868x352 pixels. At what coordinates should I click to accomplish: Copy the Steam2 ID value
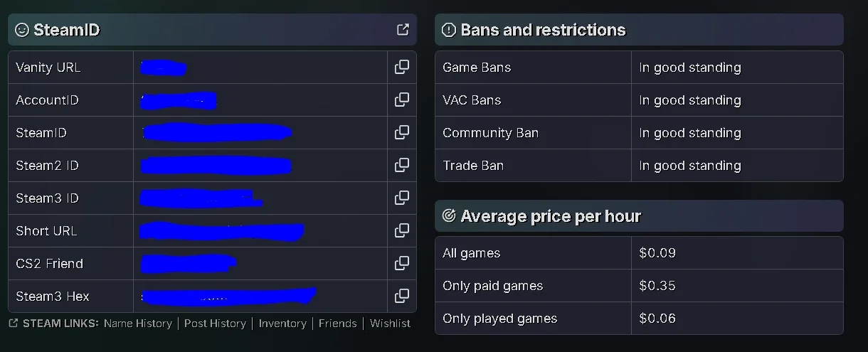(402, 165)
